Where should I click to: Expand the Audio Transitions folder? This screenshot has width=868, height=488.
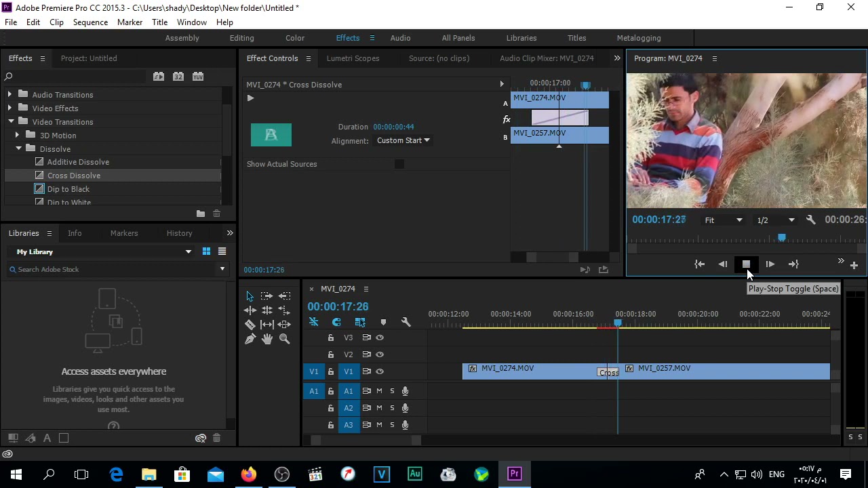coord(9,95)
